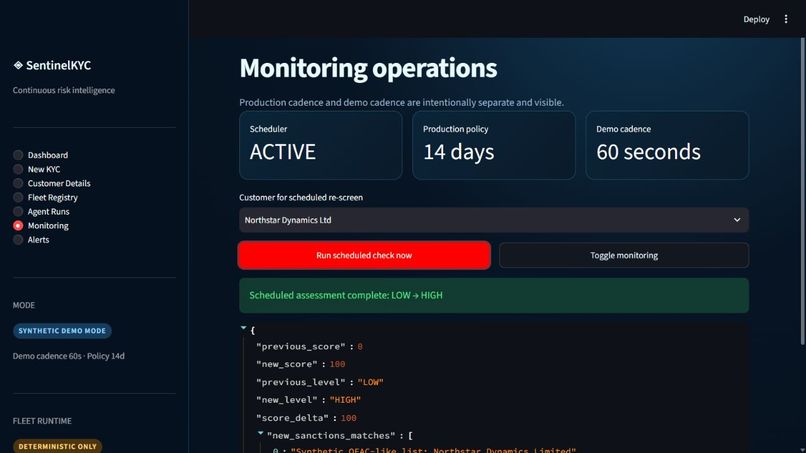Click the MODE section label
Image resolution: width=806 pixels, height=453 pixels.
(x=24, y=305)
